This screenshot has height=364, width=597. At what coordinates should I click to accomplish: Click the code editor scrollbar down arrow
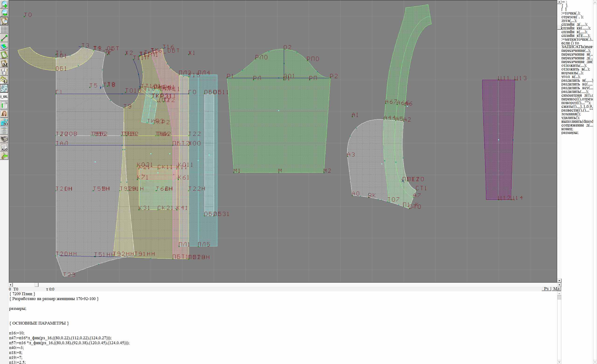pos(559,362)
